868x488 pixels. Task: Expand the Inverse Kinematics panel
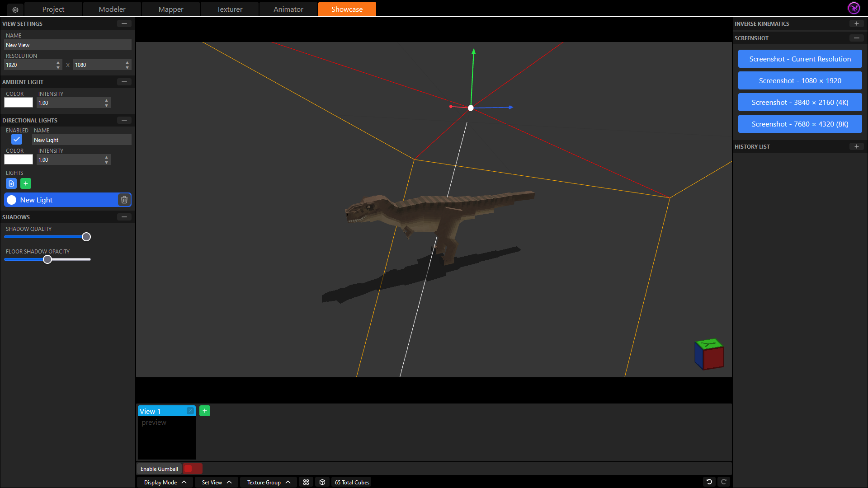coord(856,23)
